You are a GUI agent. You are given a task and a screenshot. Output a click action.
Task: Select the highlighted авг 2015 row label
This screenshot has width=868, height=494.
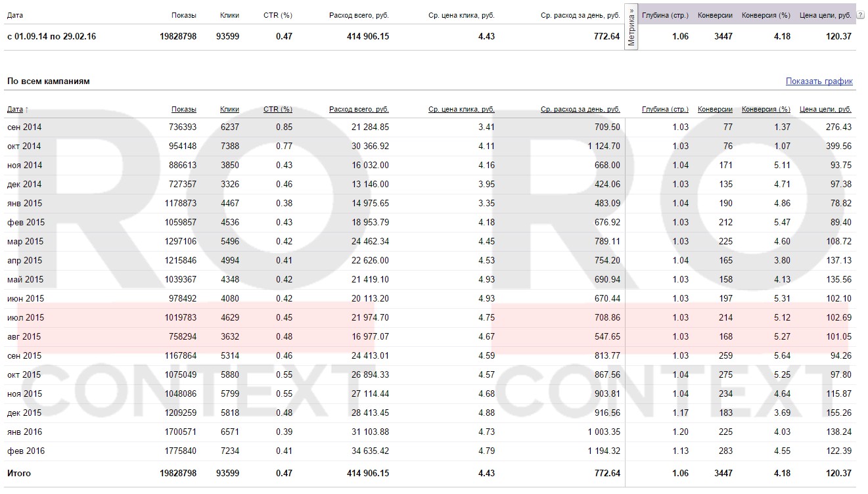(x=24, y=337)
